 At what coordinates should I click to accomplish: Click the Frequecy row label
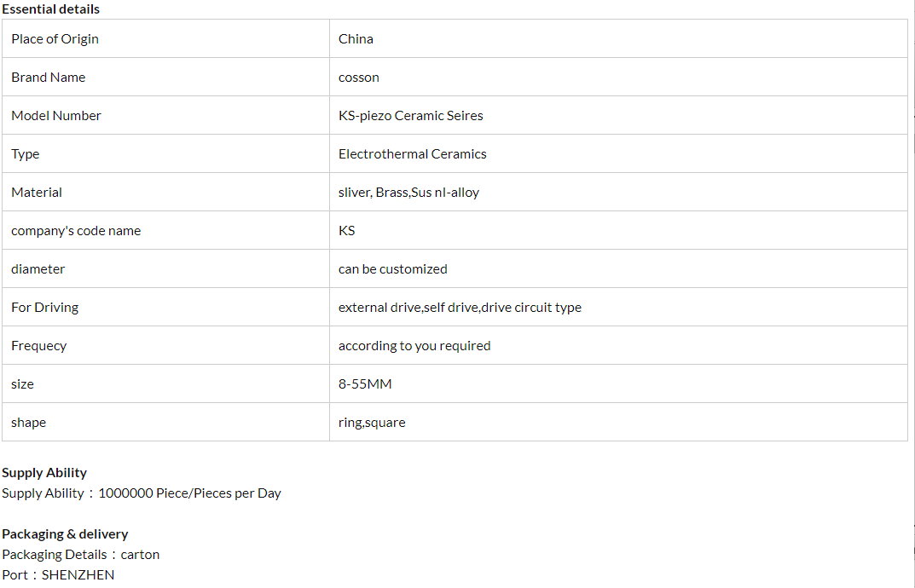[x=38, y=346]
